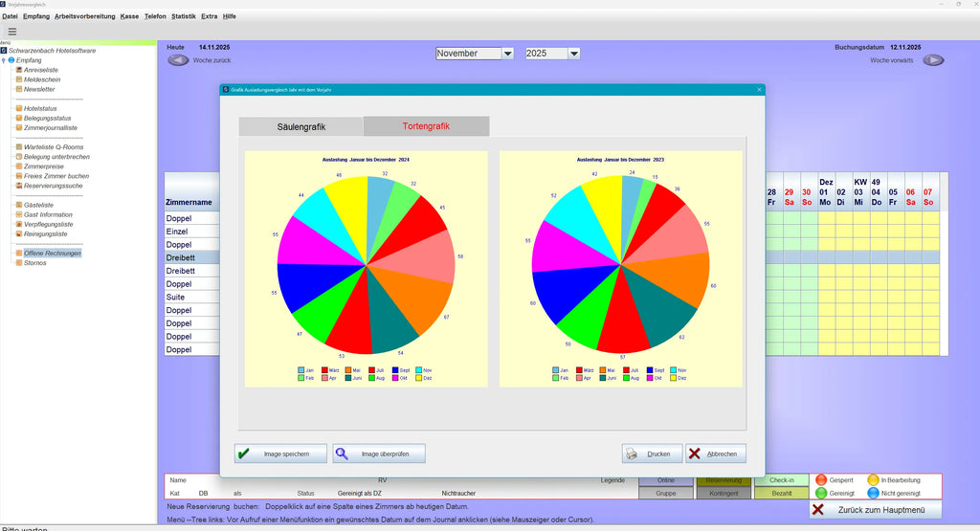Click the yellow In Bearbeitung circle
The width and height of the screenshot is (980, 531).
873,479
